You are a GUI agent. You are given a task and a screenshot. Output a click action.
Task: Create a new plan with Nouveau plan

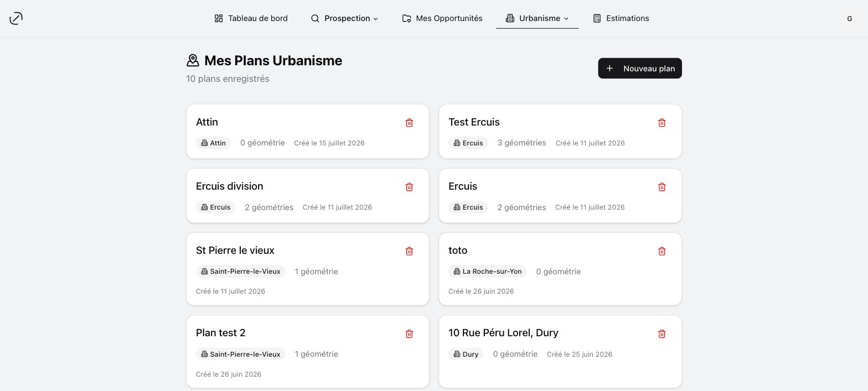[640, 69]
